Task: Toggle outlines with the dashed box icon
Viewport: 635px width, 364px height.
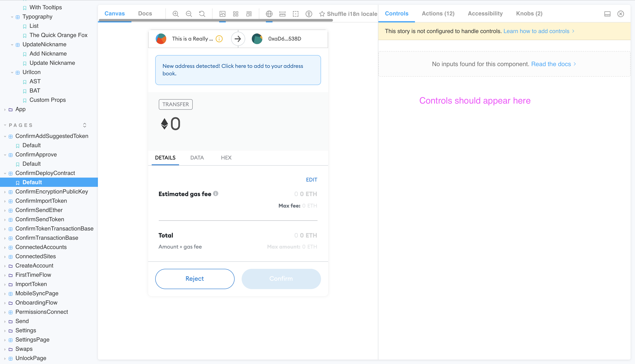Action: 295,14
